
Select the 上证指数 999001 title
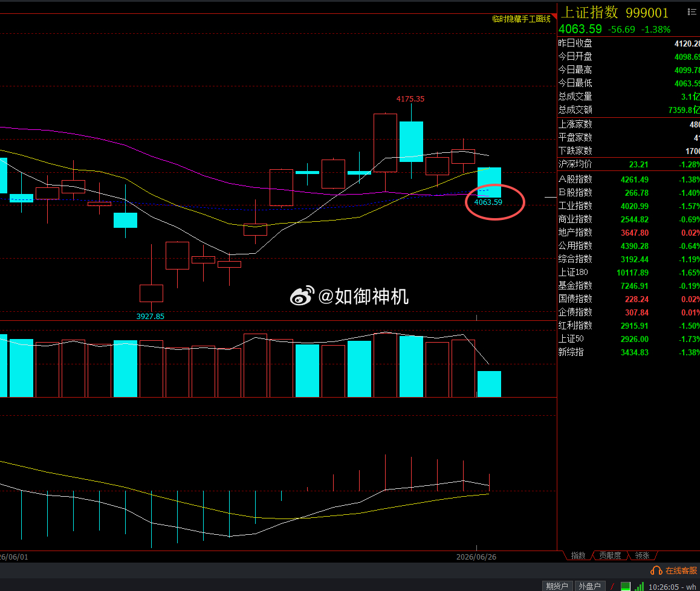click(615, 13)
